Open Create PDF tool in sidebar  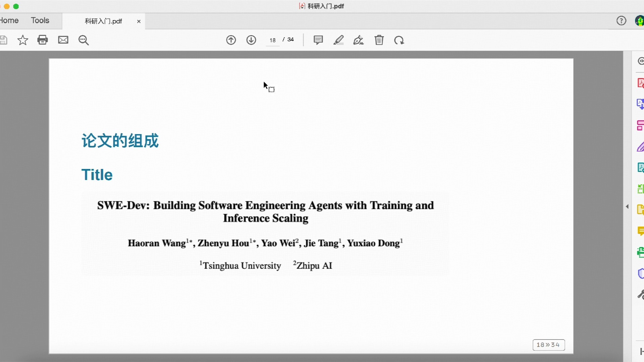[x=641, y=83]
